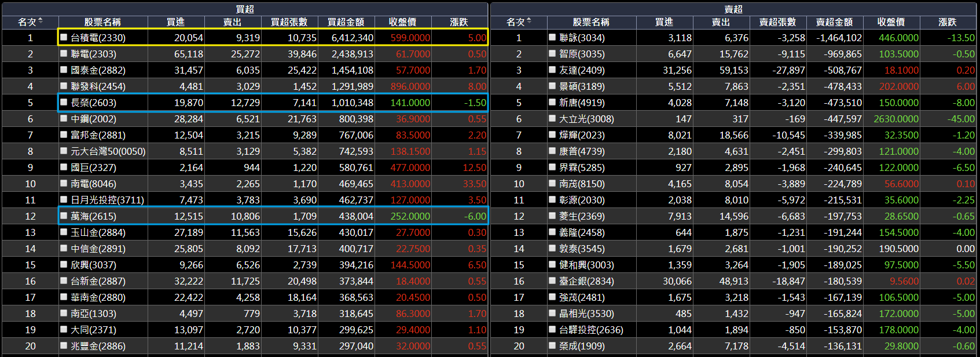Select 界霖(5285) stock name
The height and width of the screenshot is (357, 980).
582,167
